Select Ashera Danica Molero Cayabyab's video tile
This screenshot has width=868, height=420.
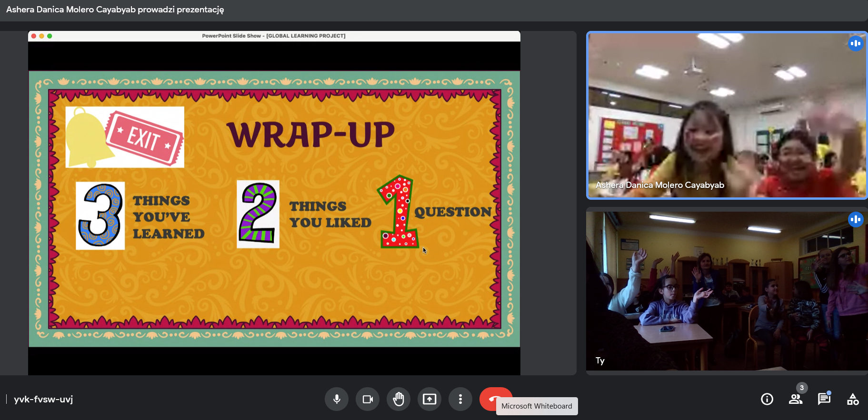(727, 115)
